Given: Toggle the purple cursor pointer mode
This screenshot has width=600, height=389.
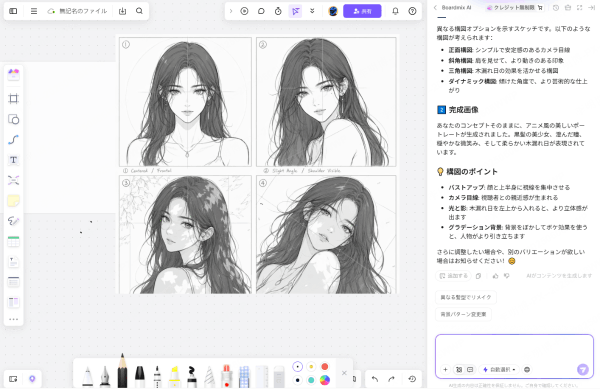Looking at the screenshot, I should pyautogui.click(x=295, y=11).
